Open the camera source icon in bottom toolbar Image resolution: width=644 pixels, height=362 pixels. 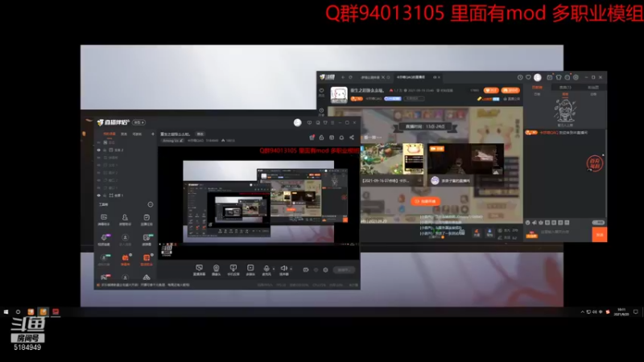click(216, 268)
